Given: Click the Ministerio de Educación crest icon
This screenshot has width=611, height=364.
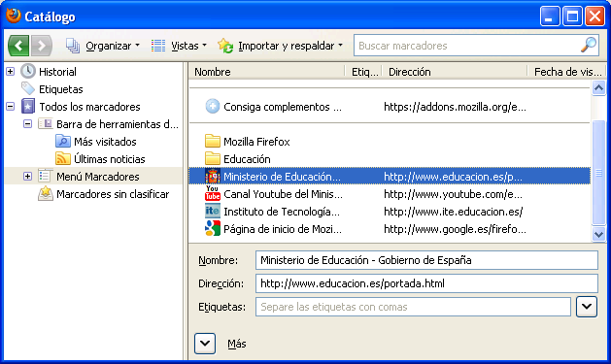Looking at the screenshot, I should click(213, 177).
